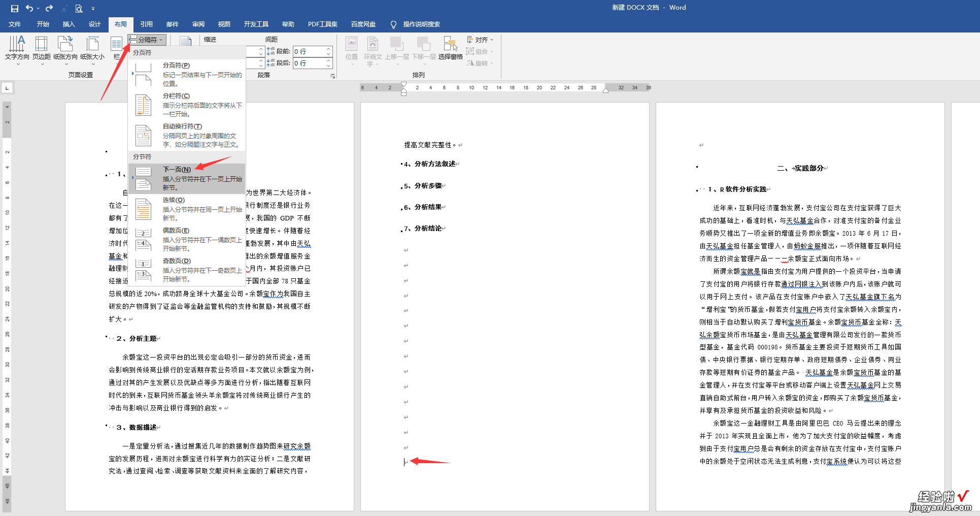Open the 纸张大小 paper size tool
980x516 pixels.
point(92,50)
